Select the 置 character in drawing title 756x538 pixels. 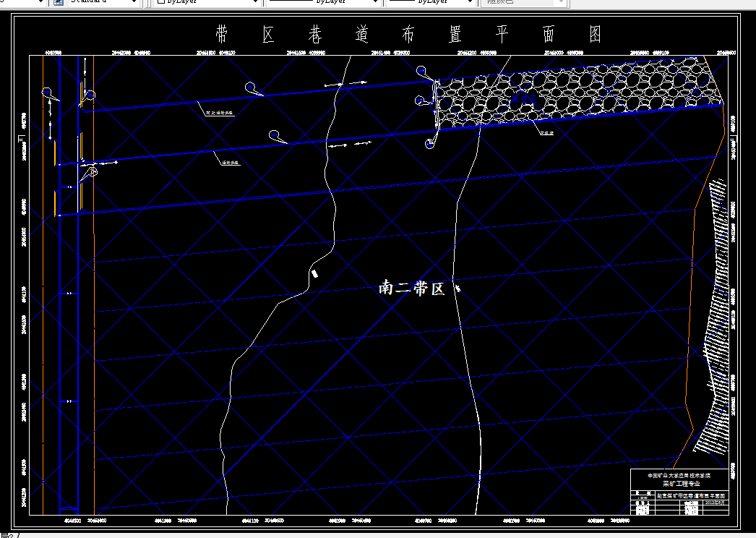(x=455, y=35)
